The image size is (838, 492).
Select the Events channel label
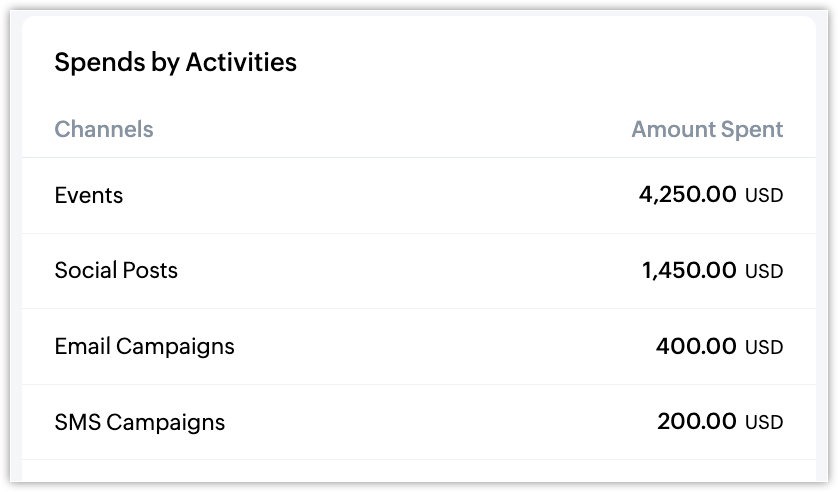tap(89, 195)
